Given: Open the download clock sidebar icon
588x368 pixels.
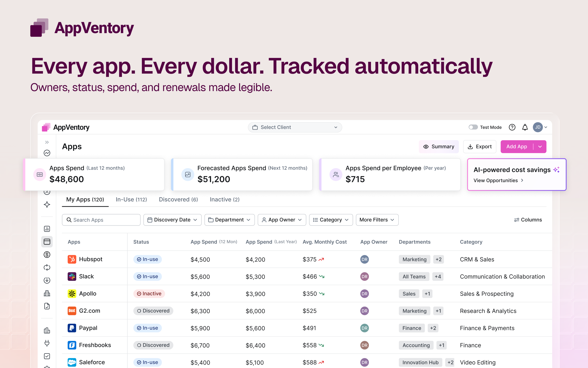Looking at the screenshot, I should 47,280.
